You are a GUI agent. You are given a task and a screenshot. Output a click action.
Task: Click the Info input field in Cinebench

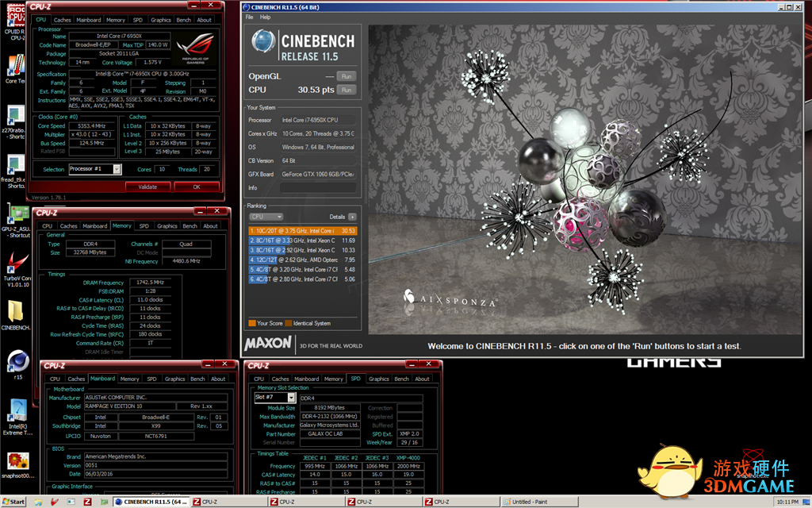point(318,187)
